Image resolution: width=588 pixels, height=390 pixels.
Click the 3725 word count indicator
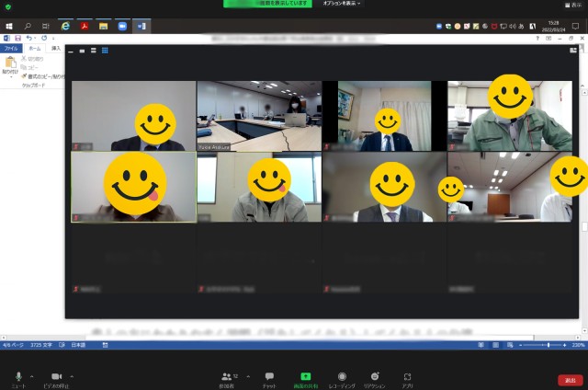40,345
